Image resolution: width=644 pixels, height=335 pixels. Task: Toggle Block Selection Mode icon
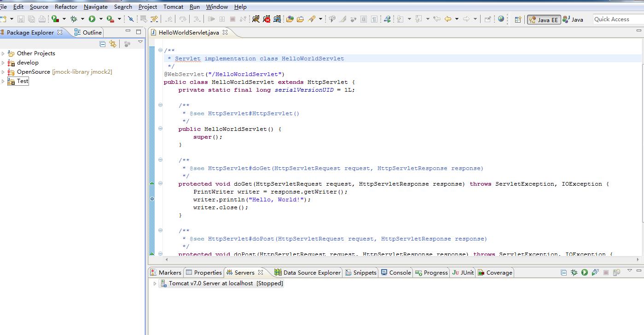coord(364,19)
